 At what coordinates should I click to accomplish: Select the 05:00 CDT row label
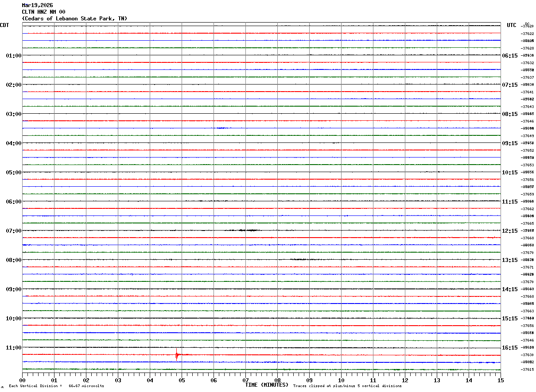pyautogui.click(x=14, y=173)
